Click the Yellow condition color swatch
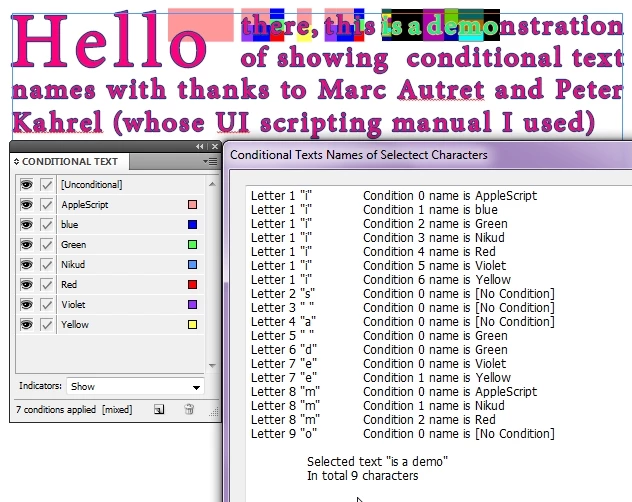The image size is (632, 502). (193, 325)
